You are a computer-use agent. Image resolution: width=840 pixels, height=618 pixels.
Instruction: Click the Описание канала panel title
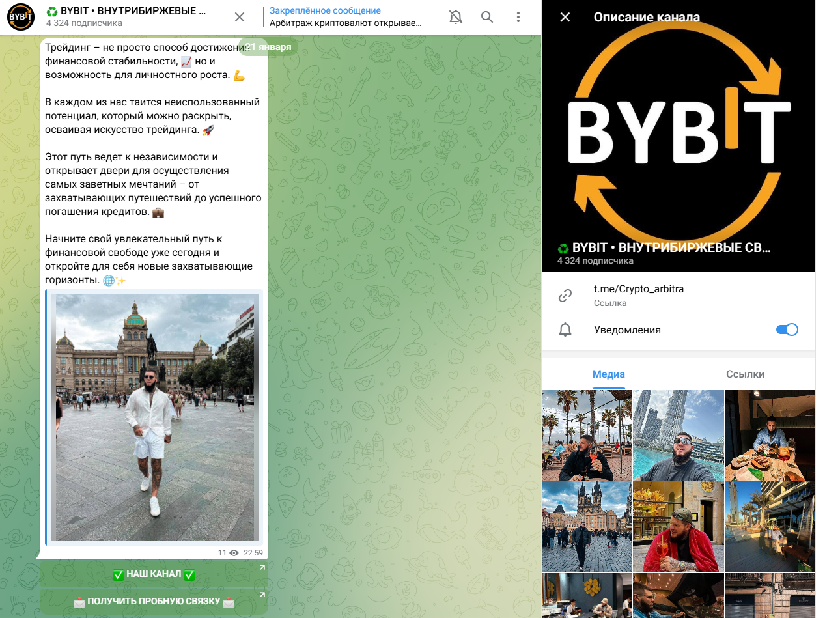(x=647, y=17)
